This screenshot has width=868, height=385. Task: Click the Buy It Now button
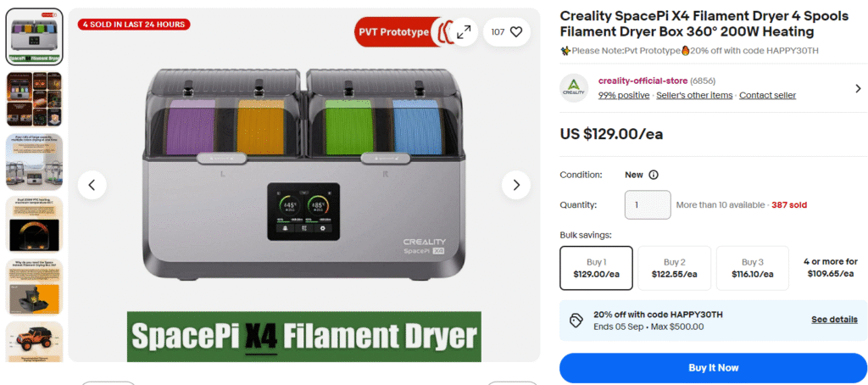713,368
